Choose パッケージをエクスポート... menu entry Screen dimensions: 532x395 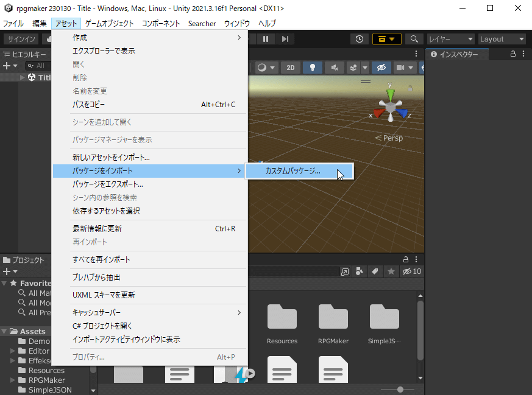coord(108,184)
